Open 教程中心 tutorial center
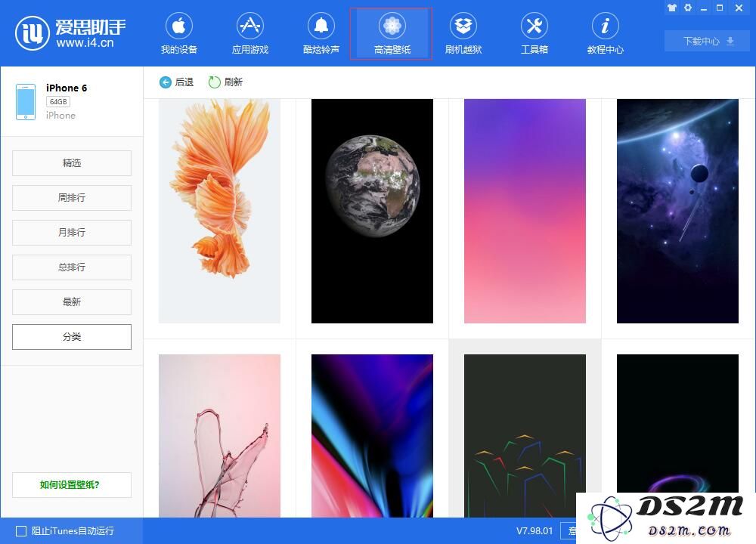 [605, 34]
